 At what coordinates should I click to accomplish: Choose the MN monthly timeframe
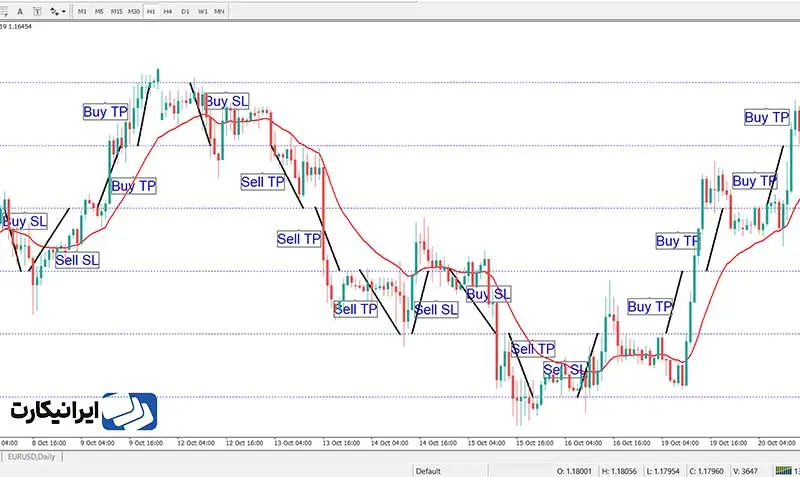coord(219,12)
